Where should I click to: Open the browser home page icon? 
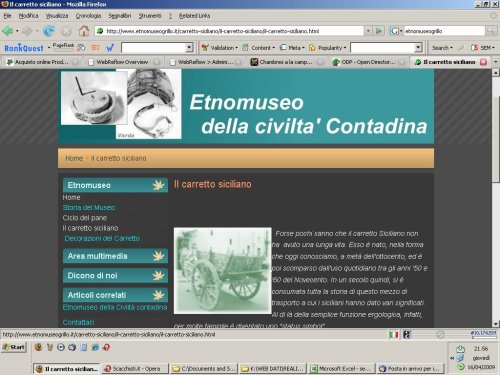click(x=84, y=31)
